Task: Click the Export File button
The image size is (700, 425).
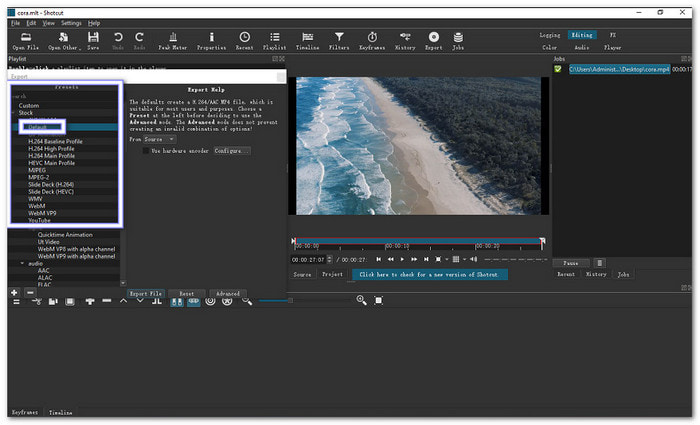Action: (x=145, y=294)
